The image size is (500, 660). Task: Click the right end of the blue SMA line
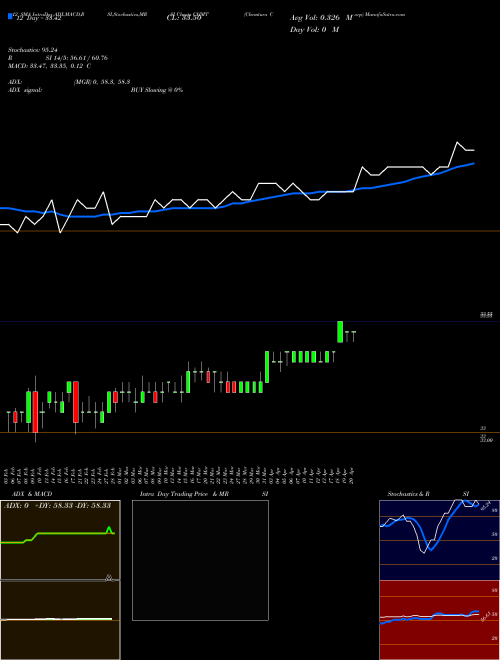(473, 163)
